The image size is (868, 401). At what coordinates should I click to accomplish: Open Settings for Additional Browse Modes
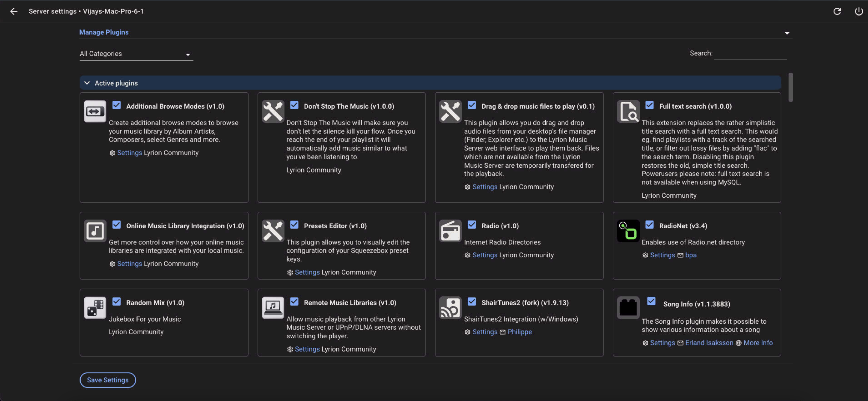tap(130, 153)
